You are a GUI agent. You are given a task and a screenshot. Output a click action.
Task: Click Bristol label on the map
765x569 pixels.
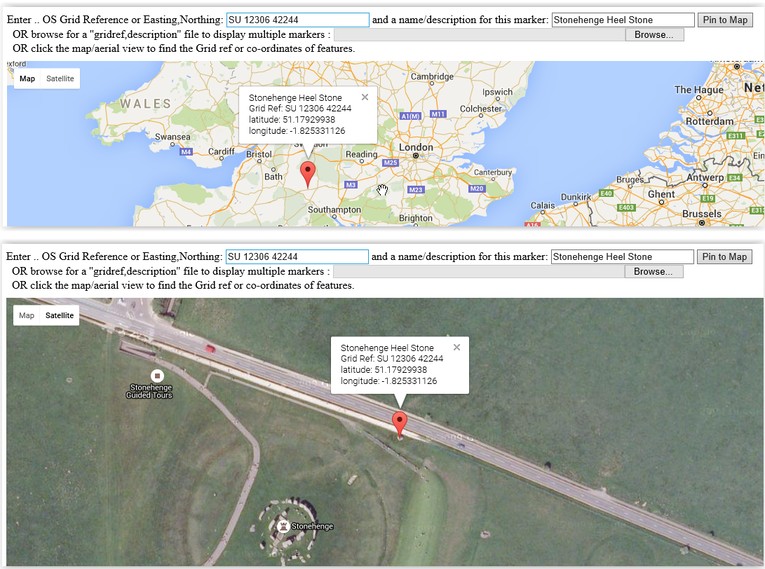tap(259, 154)
